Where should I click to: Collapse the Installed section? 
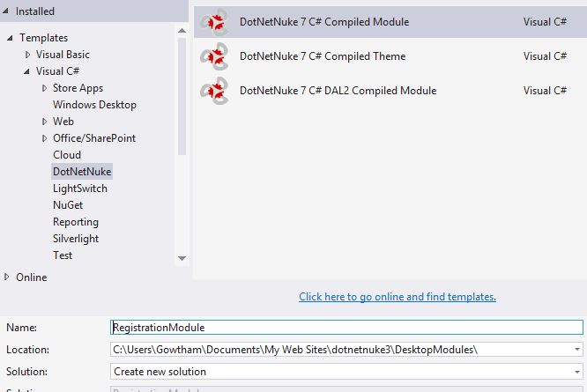pos(5,11)
